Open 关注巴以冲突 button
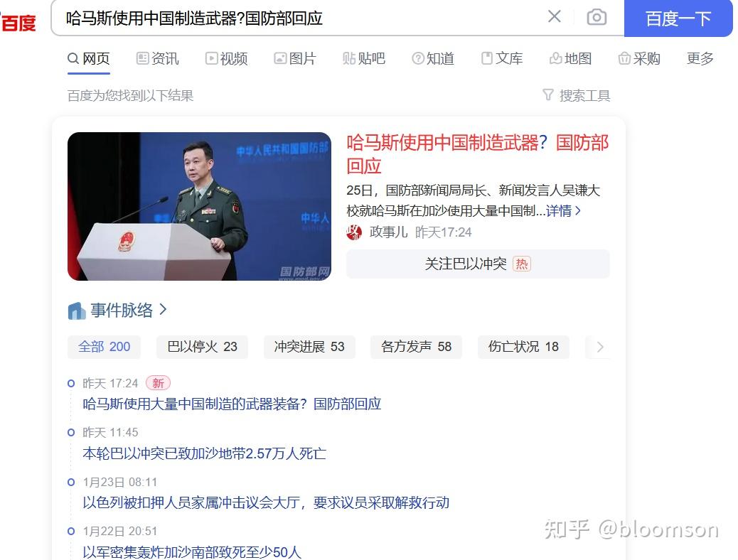This screenshot has height=560, width=738. point(478,264)
